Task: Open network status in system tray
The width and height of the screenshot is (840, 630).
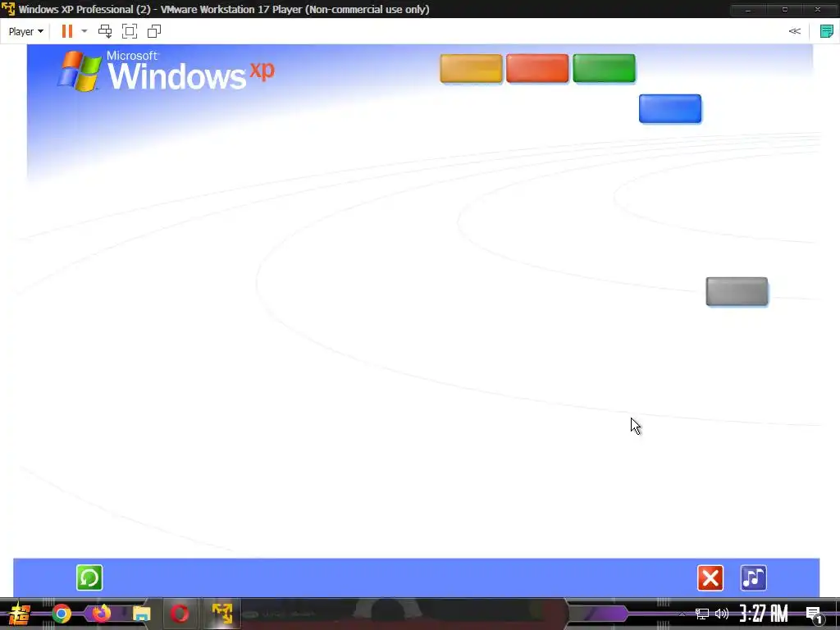Action: [702, 614]
